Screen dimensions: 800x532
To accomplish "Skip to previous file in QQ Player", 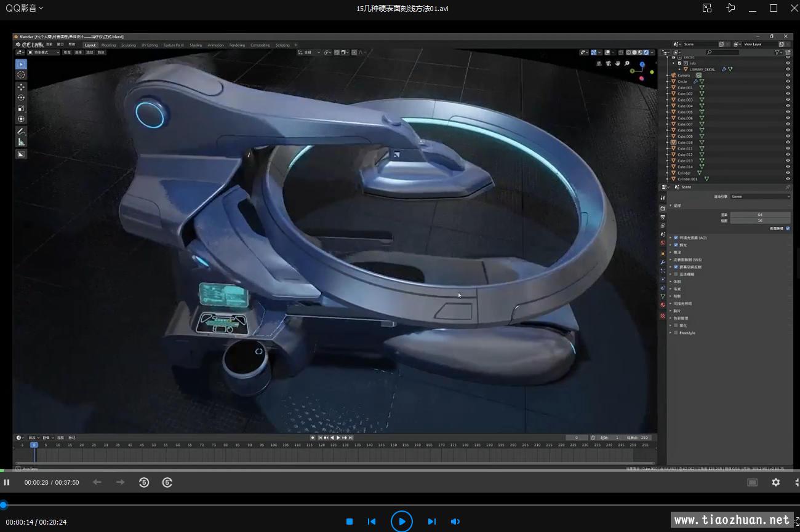I will coord(372,522).
